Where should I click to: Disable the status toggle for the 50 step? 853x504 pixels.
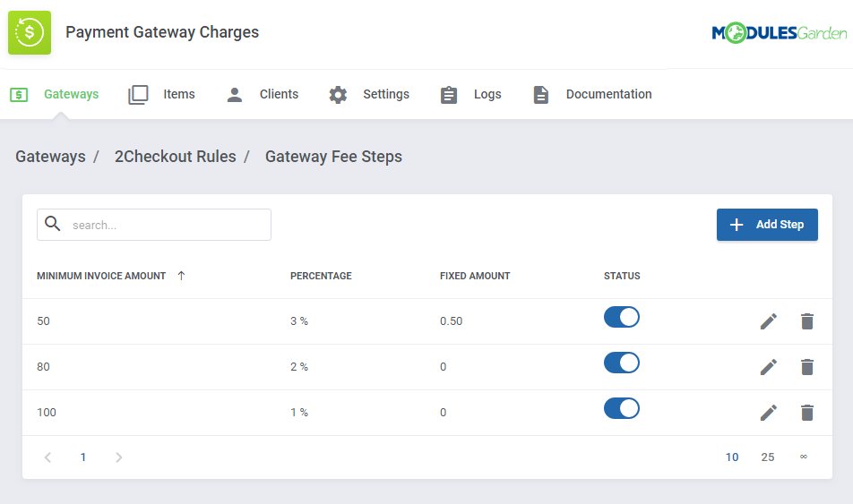621,317
